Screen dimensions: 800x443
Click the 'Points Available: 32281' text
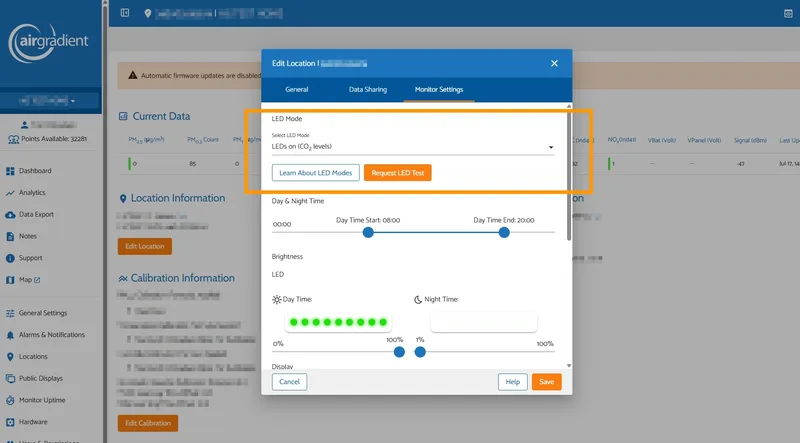(x=54, y=139)
